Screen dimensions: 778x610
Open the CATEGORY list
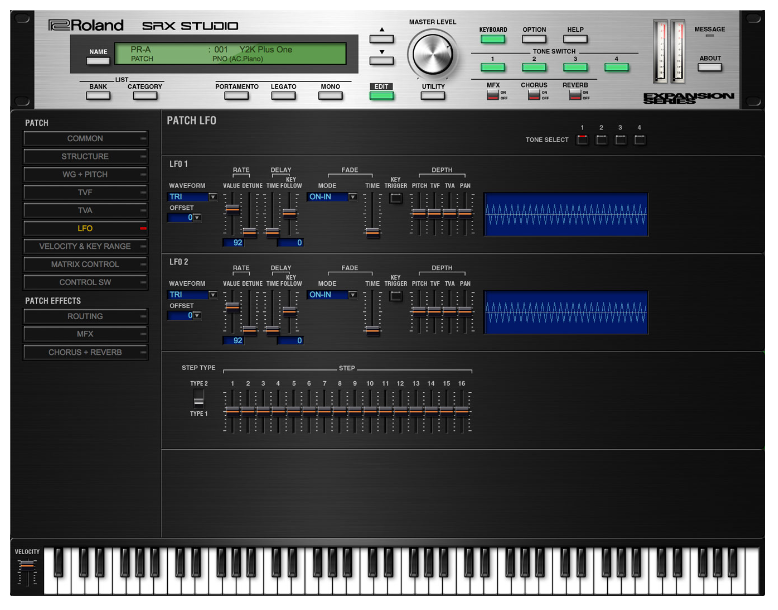145,95
